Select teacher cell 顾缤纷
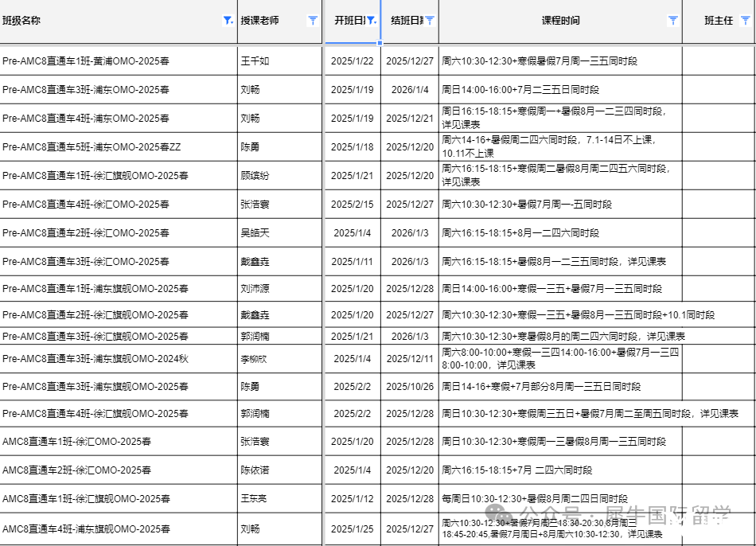 pyautogui.click(x=279, y=176)
